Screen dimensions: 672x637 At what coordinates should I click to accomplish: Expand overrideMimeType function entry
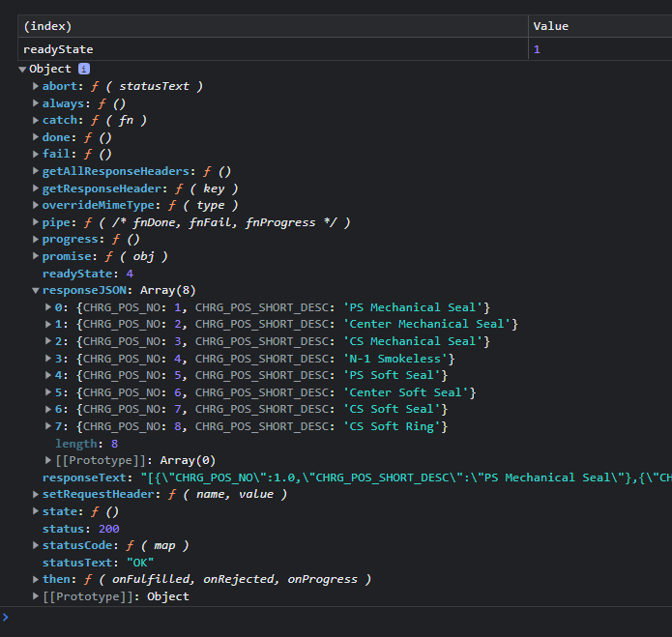tap(36, 205)
